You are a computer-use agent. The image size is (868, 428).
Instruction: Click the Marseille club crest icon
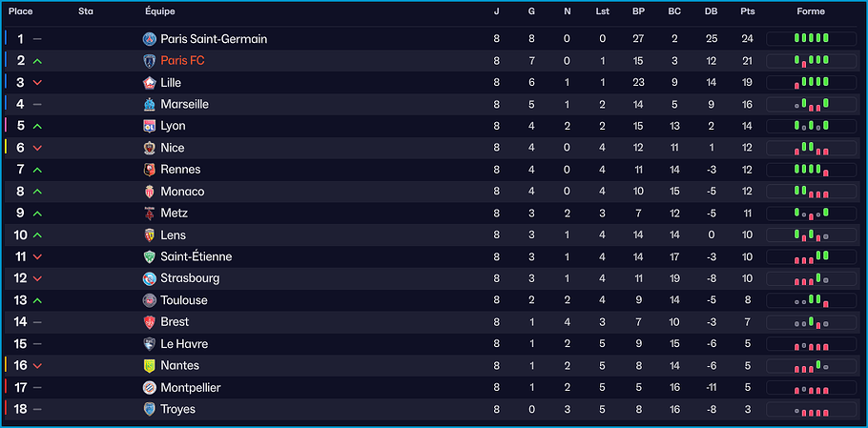coord(150,104)
